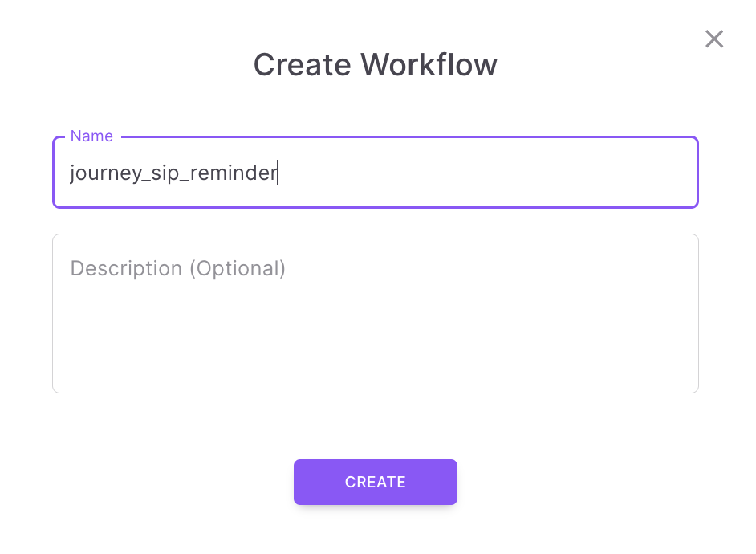Image resolution: width=756 pixels, height=554 pixels.
Task: Click the gray cross icon beside the title
Action: (714, 39)
